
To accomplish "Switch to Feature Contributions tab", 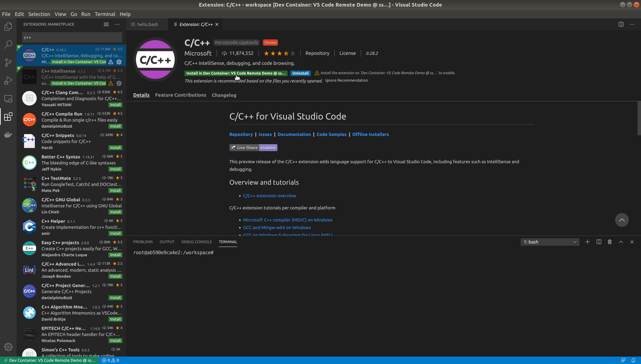I will [181, 95].
